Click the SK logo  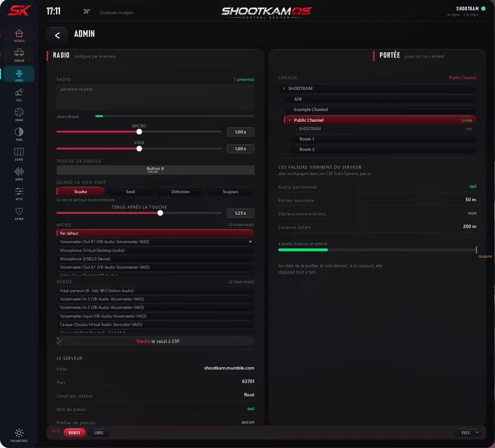19,11
